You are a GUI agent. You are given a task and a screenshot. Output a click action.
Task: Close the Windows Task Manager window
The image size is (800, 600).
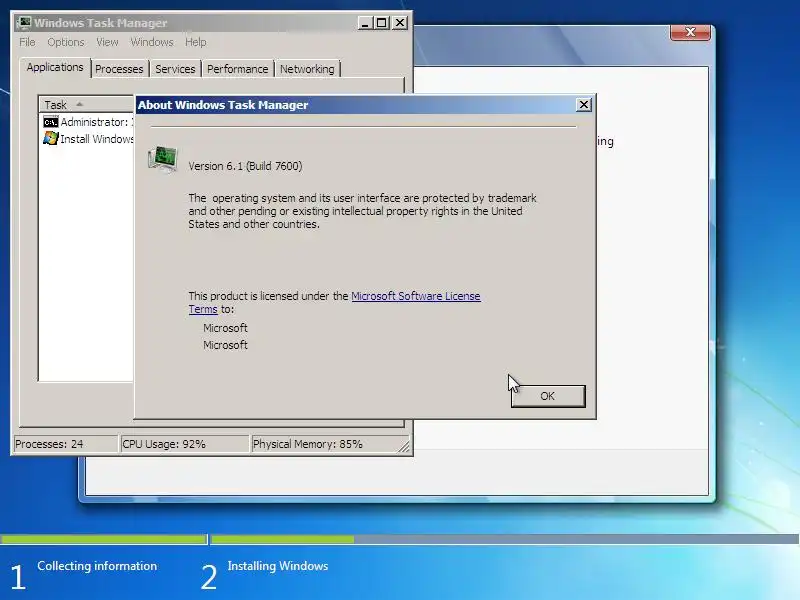point(400,23)
